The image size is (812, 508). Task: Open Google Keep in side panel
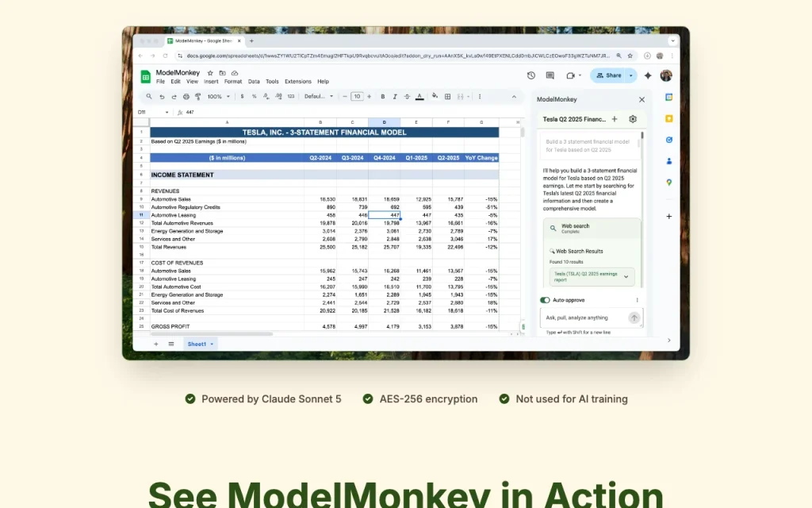tap(669, 119)
